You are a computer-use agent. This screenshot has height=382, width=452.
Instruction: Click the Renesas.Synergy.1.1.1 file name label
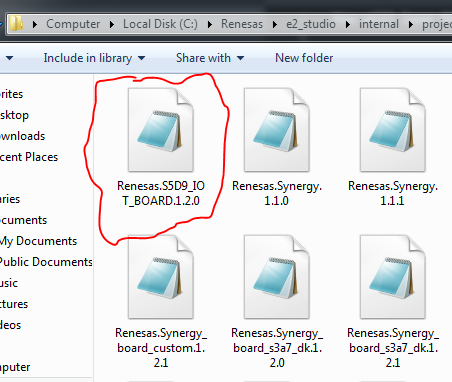pyautogui.click(x=393, y=193)
